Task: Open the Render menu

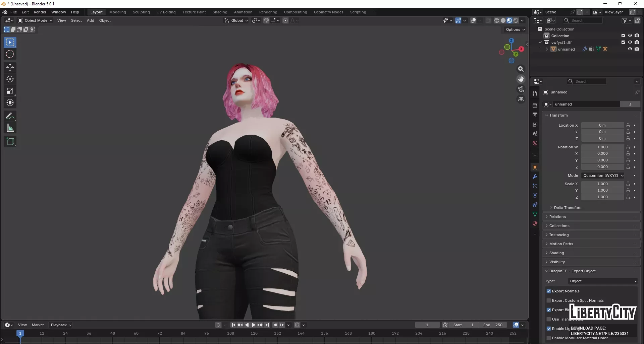Action: click(x=40, y=12)
